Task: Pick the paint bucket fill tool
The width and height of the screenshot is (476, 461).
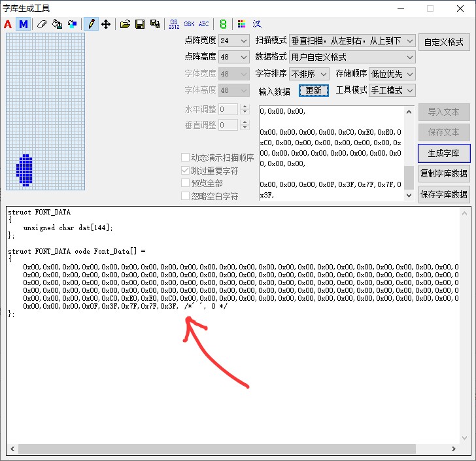Action: 57,24
